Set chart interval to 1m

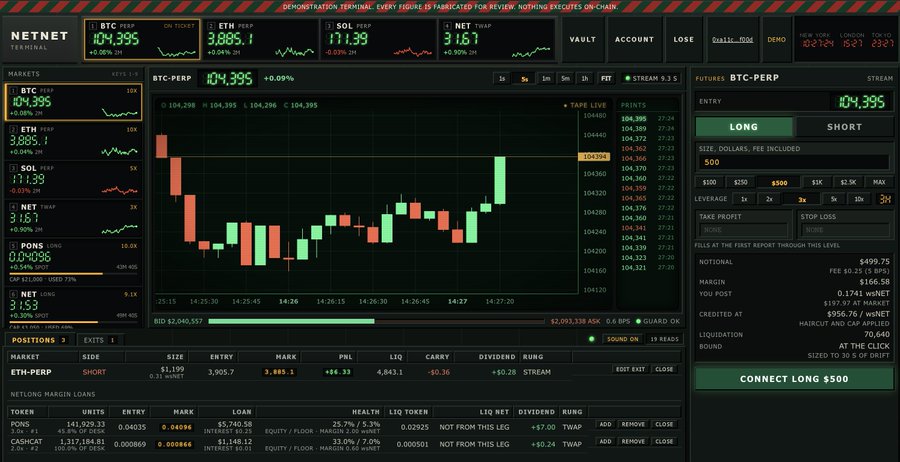pyautogui.click(x=546, y=79)
